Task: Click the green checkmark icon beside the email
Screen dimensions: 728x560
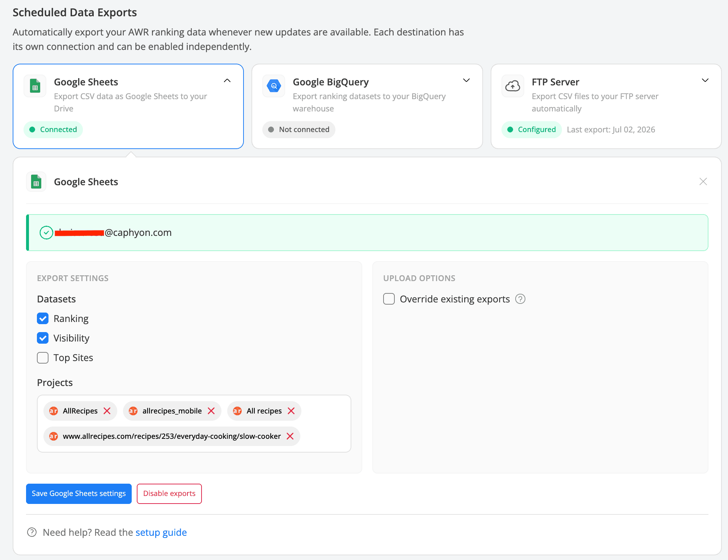Action: tap(46, 233)
